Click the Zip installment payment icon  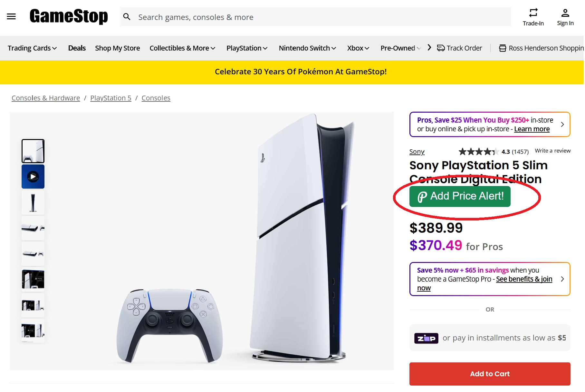click(x=426, y=338)
